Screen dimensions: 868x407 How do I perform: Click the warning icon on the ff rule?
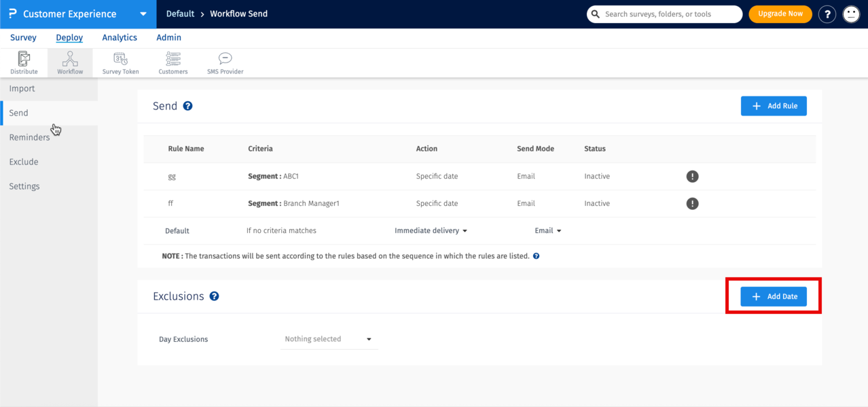pos(692,203)
